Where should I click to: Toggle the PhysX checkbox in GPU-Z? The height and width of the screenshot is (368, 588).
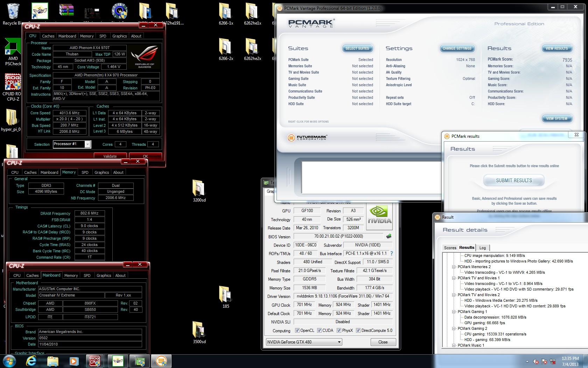(x=339, y=330)
